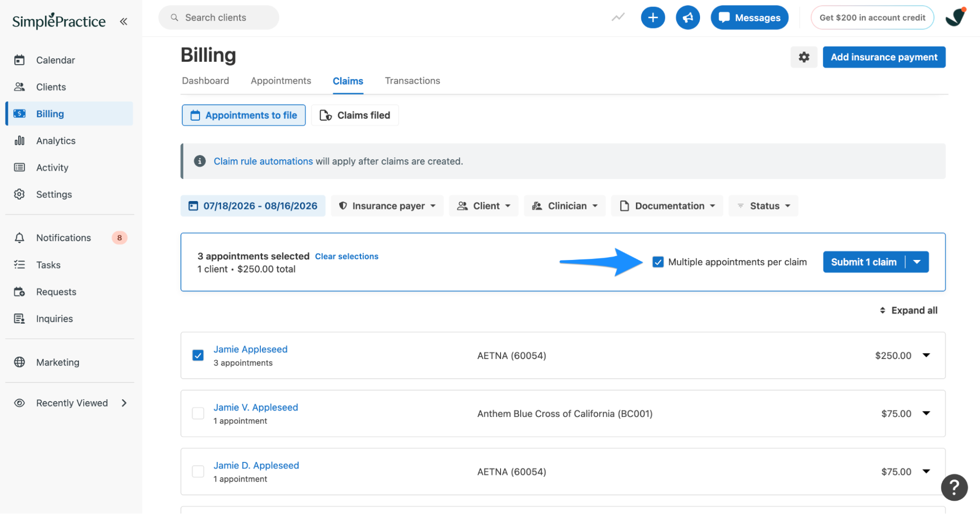The height and width of the screenshot is (514, 980).
Task: Click the notifications count badge 8
Action: pyautogui.click(x=119, y=238)
